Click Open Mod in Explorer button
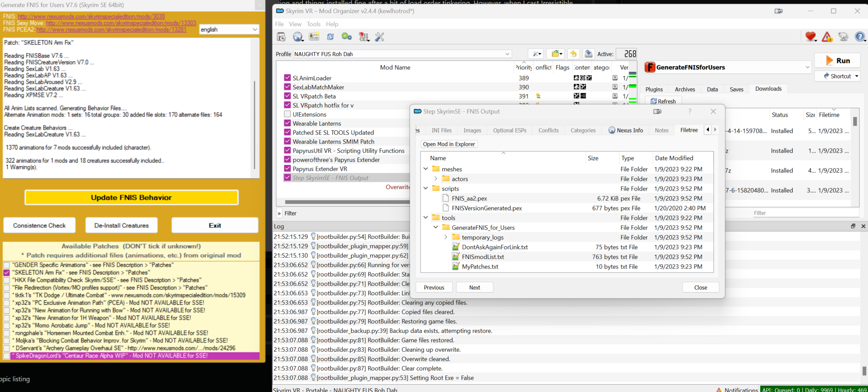The image size is (868, 392). tap(449, 144)
